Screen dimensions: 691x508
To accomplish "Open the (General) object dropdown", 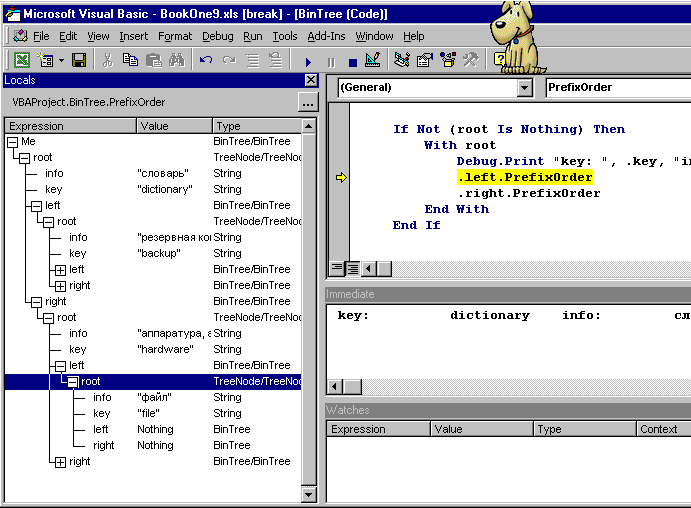I will click(x=524, y=87).
